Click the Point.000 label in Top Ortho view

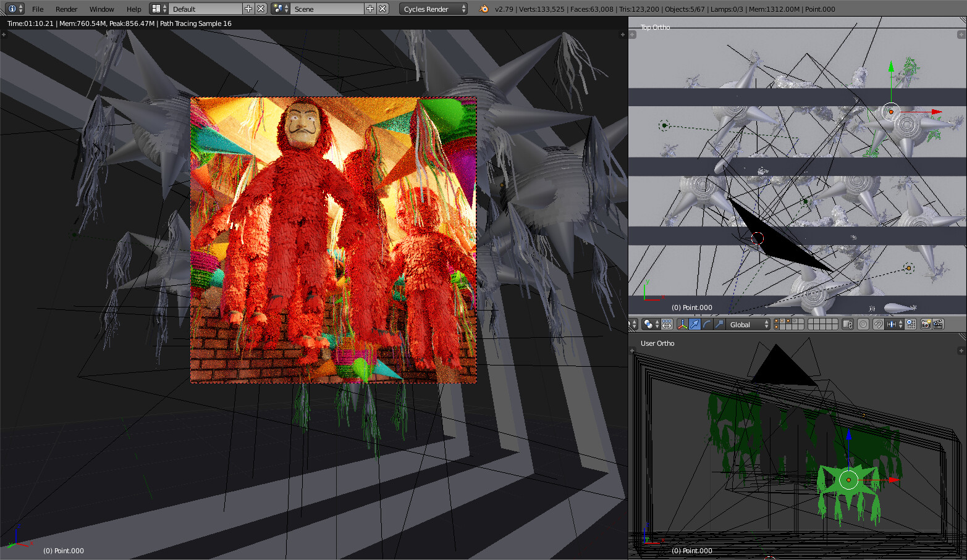(x=692, y=307)
